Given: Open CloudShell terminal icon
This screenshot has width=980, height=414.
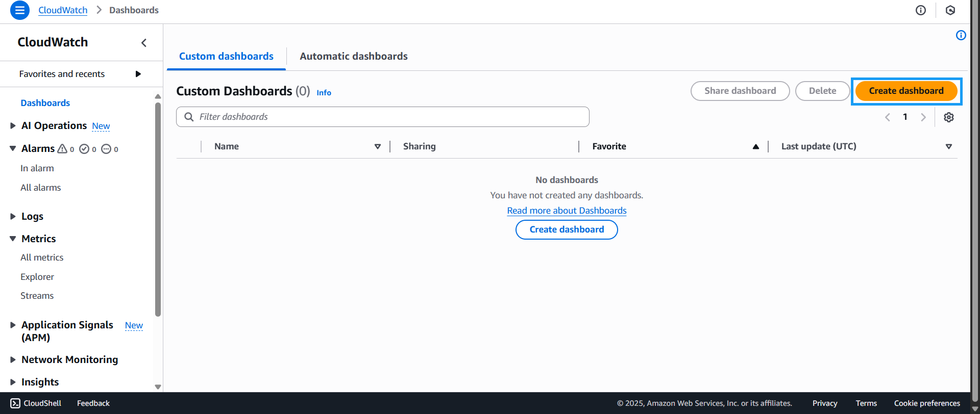Looking at the screenshot, I should coord(15,403).
